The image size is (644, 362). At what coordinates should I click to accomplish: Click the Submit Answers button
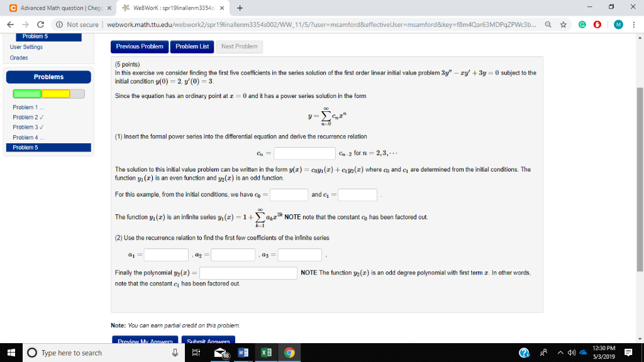(208, 340)
